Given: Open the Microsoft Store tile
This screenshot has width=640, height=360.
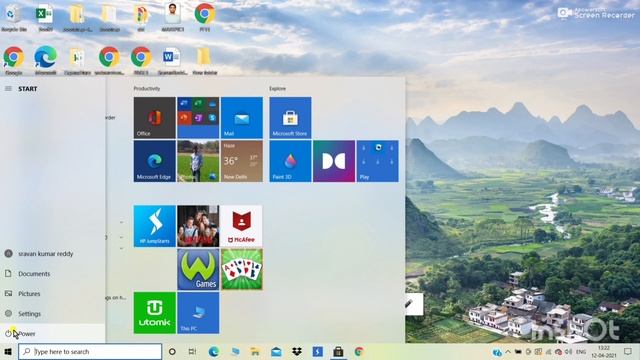Looking at the screenshot, I should (290, 118).
